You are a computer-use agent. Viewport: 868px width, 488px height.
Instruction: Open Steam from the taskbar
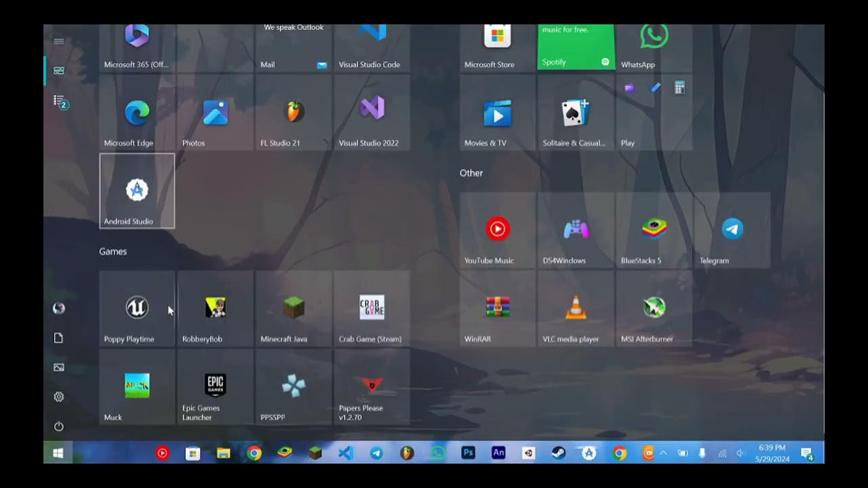(559, 453)
